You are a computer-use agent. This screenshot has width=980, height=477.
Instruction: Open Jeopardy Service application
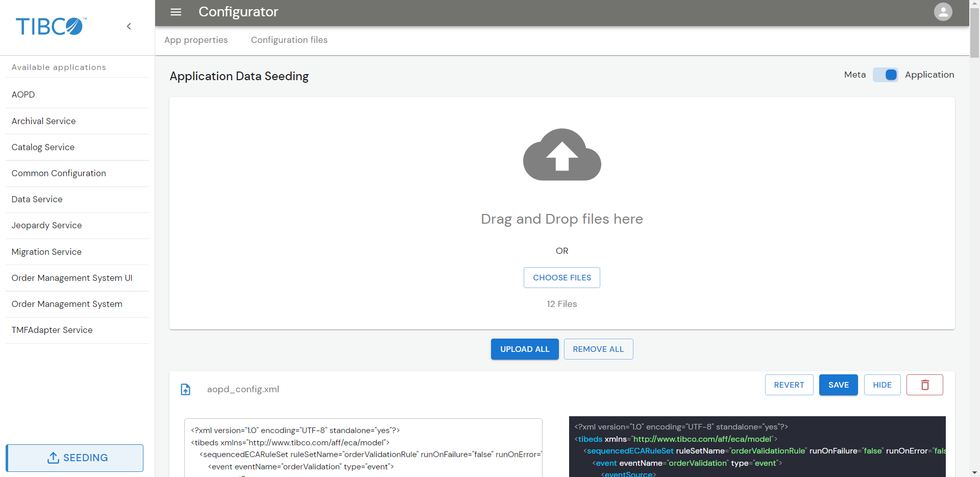click(77, 225)
